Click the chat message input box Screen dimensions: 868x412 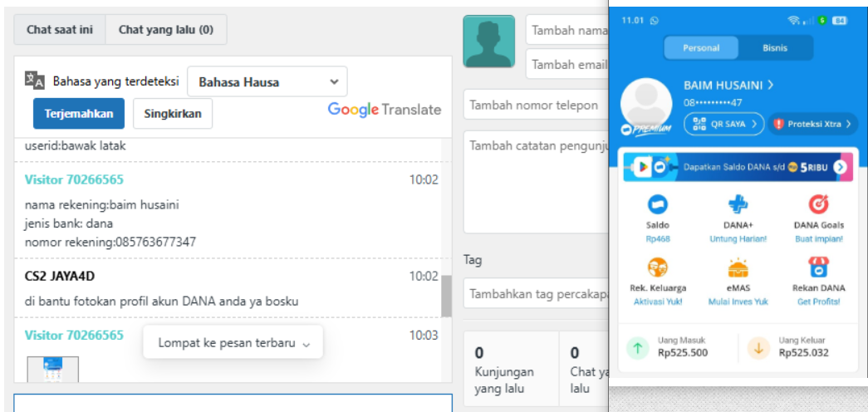click(x=233, y=403)
